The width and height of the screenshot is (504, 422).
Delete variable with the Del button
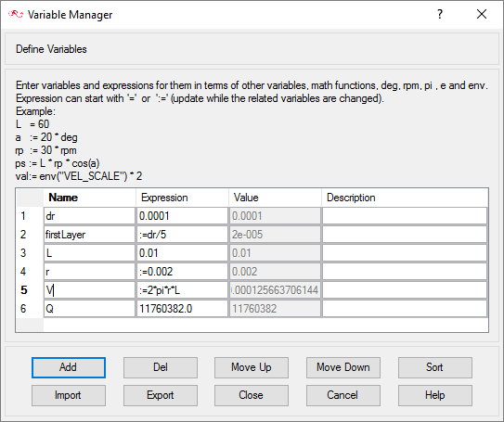(161, 367)
